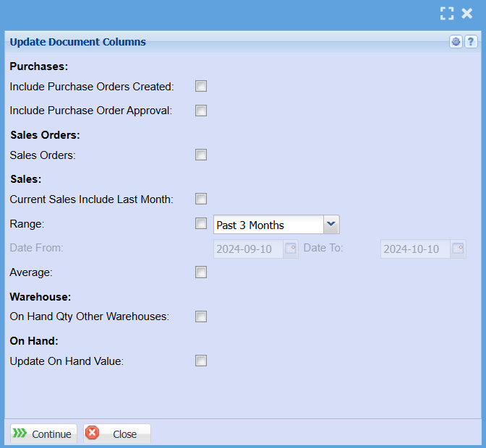Click the Close button
The image size is (486, 448).
coord(117,434)
